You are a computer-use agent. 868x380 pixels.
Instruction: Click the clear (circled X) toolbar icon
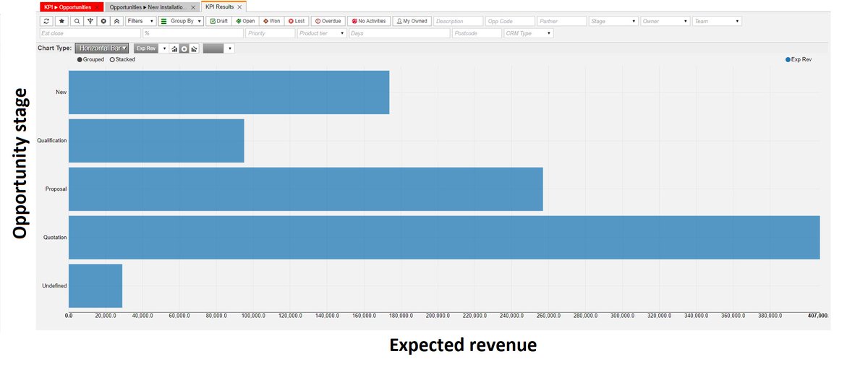(103, 21)
